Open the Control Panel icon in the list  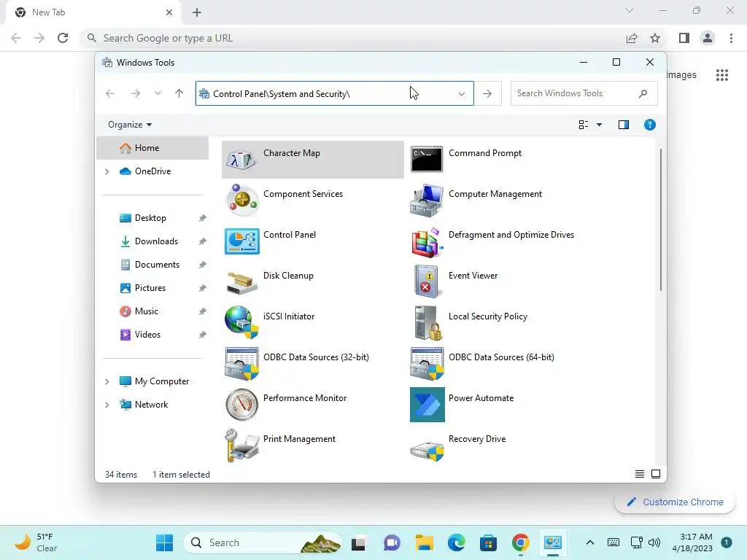tap(242, 241)
